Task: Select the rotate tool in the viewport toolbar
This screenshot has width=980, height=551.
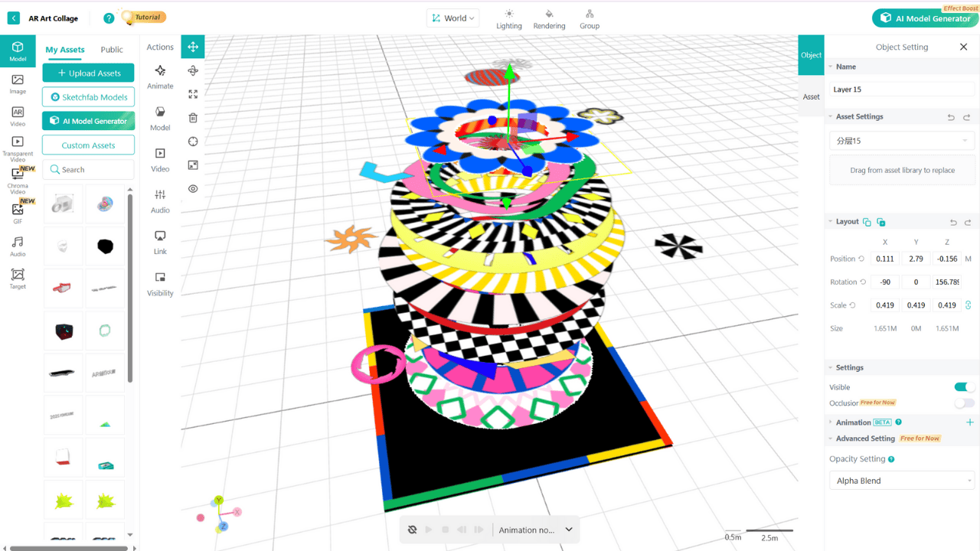Action: [192, 69]
